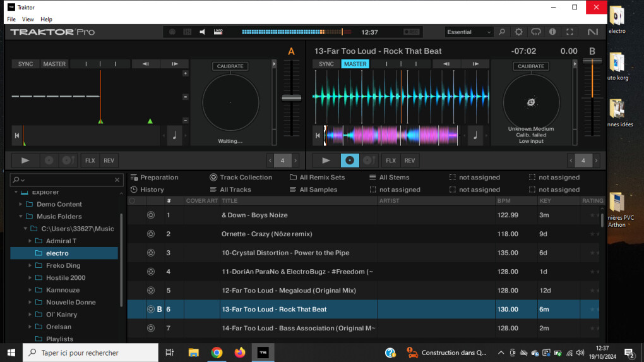Click Deck A turntable tonearm mode icon
The height and width of the screenshot is (362, 644).
coord(68,160)
